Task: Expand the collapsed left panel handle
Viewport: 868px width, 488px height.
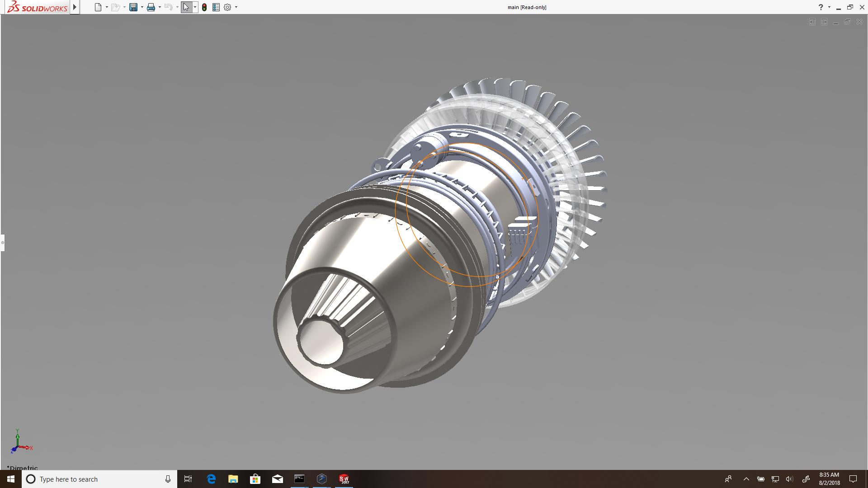Action: click(2, 243)
